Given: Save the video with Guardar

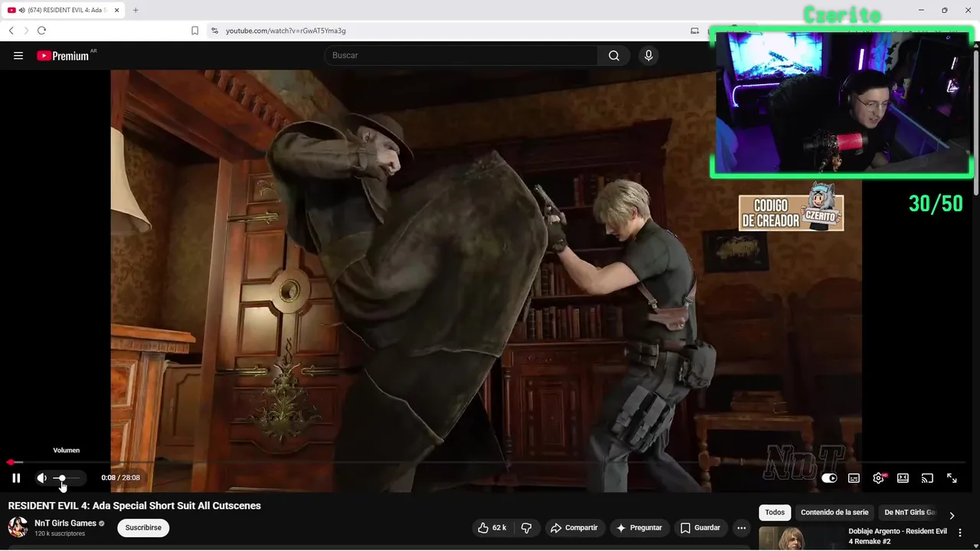Looking at the screenshot, I should [x=701, y=527].
